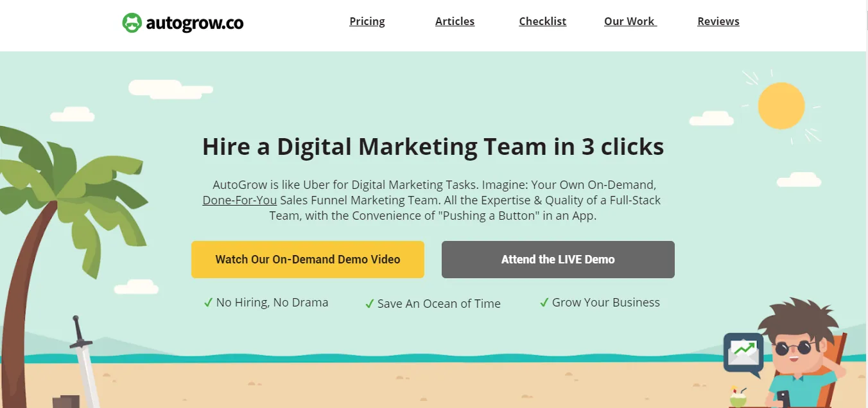Click the autogrow.co logo text

195,22
